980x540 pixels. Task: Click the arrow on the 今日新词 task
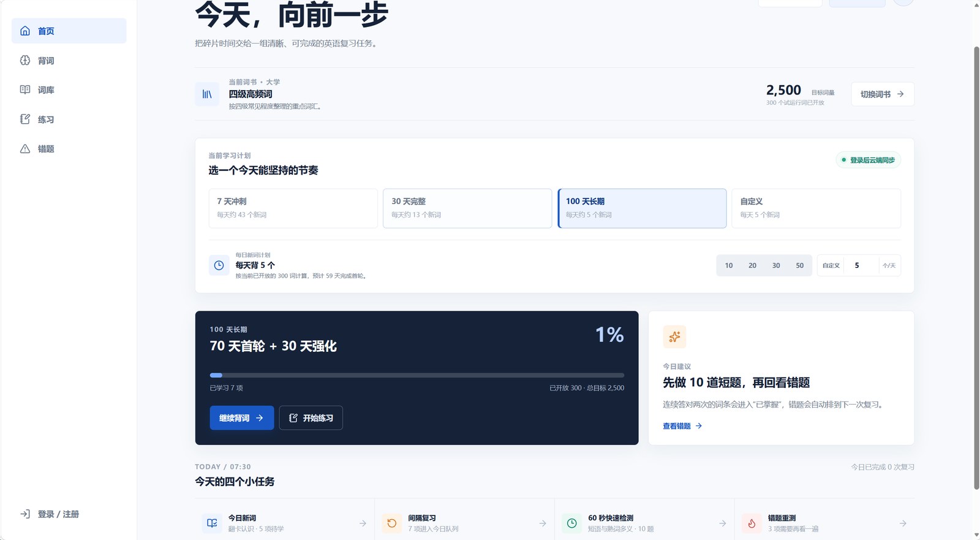pos(363,523)
